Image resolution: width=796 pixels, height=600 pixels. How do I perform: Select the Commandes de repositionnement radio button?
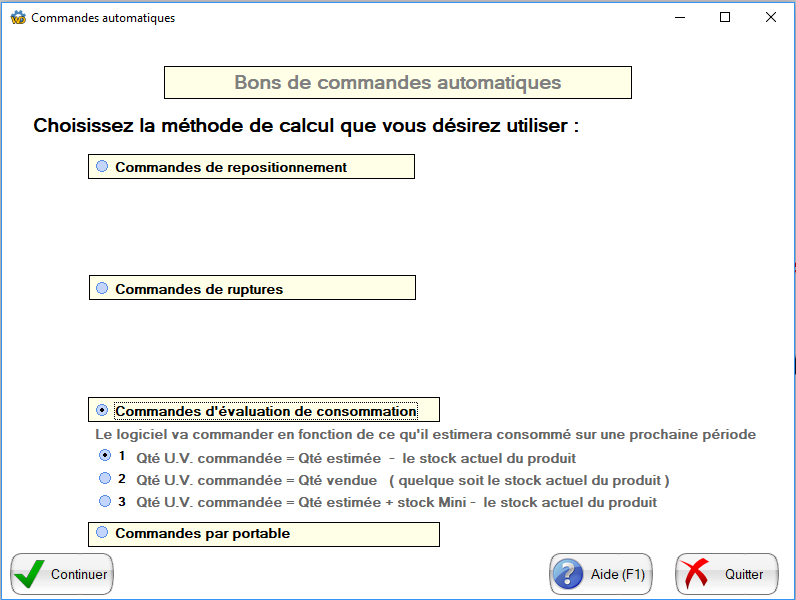[102, 166]
